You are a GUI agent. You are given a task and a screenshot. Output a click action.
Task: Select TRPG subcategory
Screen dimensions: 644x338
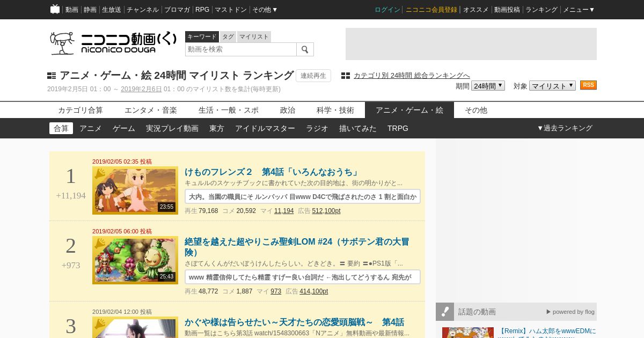(x=398, y=128)
